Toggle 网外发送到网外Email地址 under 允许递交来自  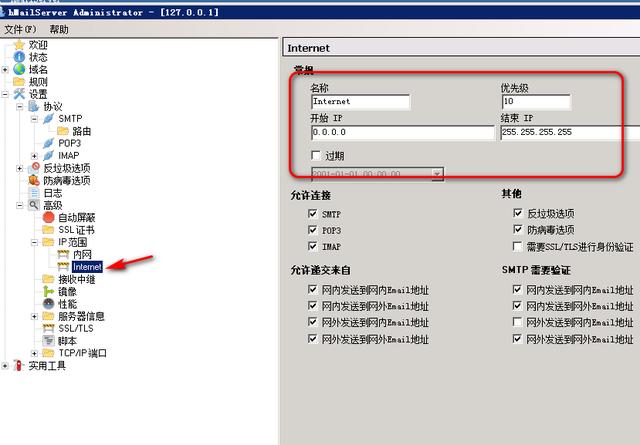tap(313, 338)
